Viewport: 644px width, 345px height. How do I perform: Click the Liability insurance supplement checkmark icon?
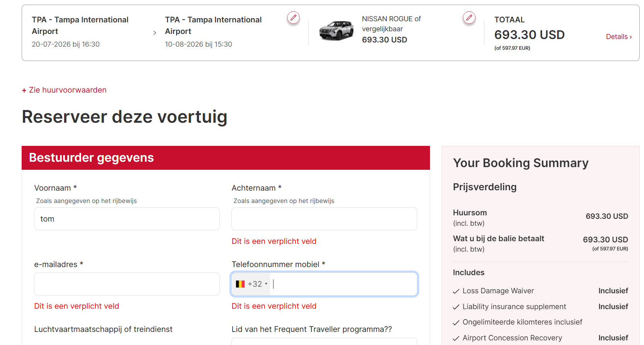(x=456, y=307)
